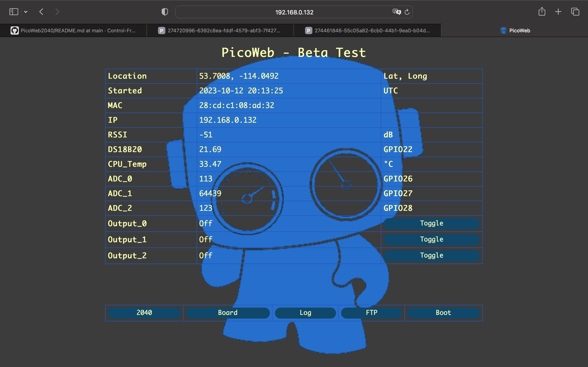Click the privacy shield icon in the address bar
Viewport: 588px width, 367px height.
point(165,11)
